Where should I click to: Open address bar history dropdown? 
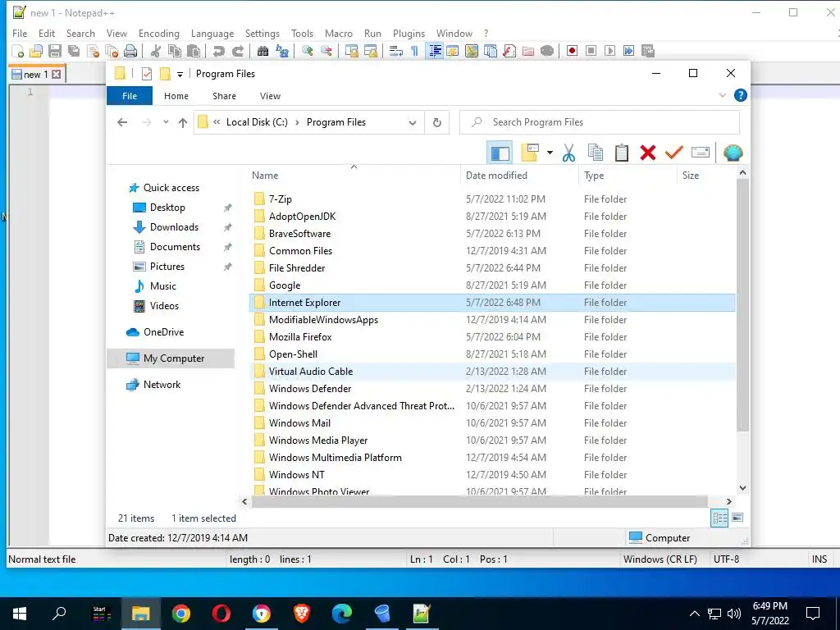(x=412, y=123)
